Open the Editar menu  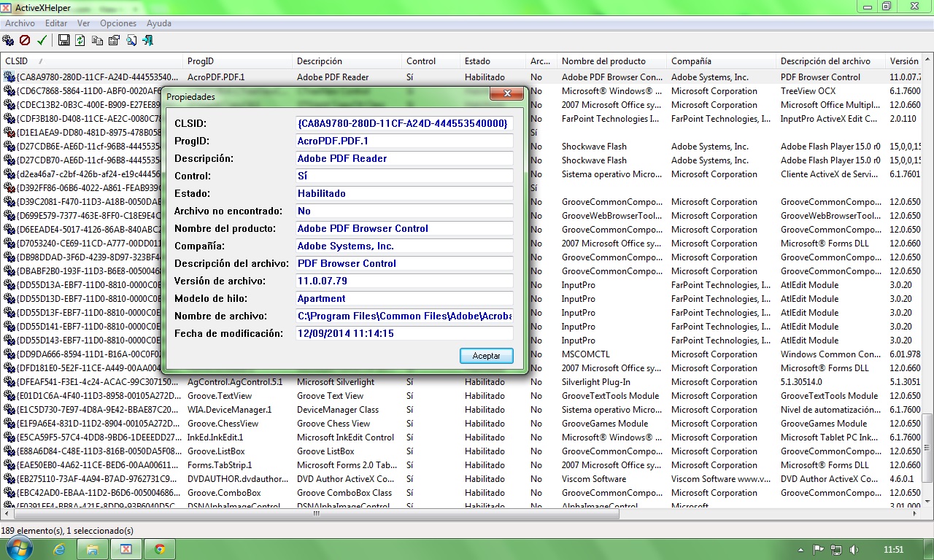[56, 23]
